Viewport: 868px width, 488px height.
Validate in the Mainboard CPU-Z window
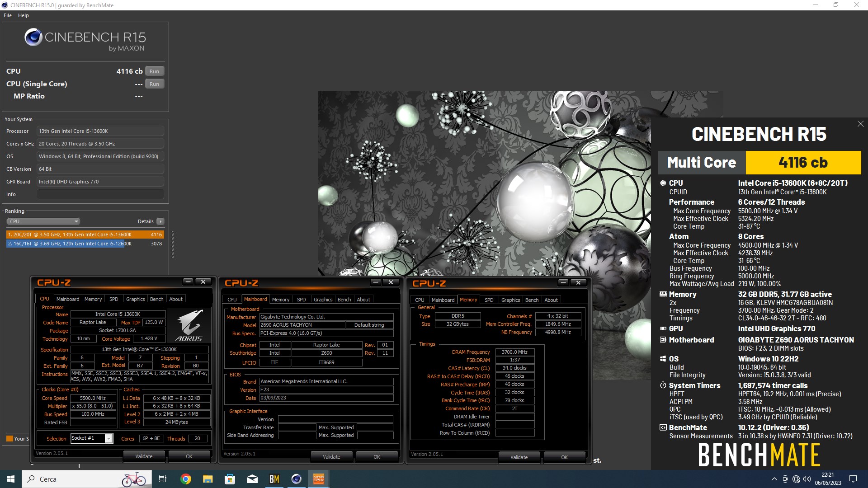pos(331,457)
